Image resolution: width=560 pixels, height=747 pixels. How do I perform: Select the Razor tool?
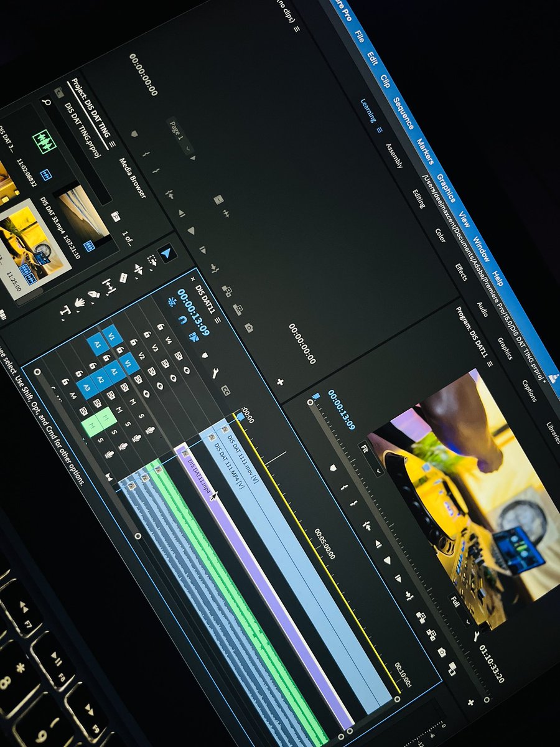point(123,278)
